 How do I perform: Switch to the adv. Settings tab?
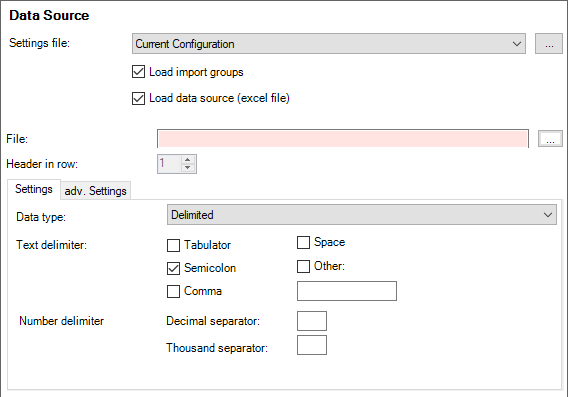click(95, 191)
